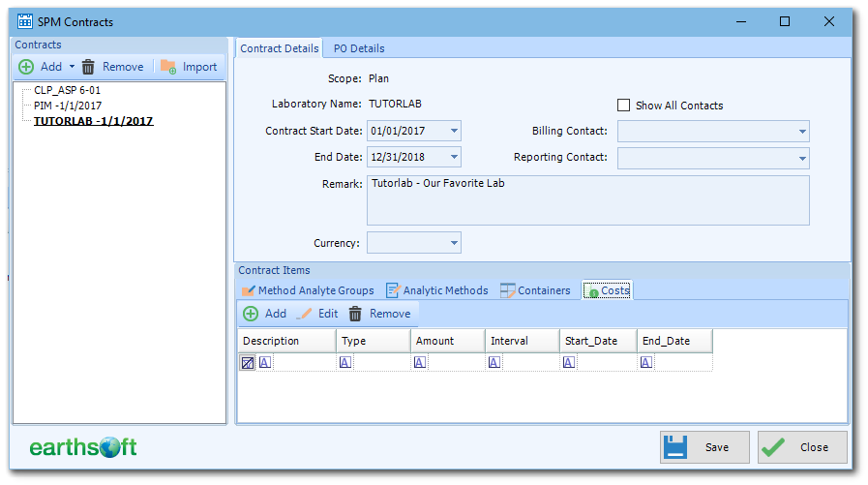Expand the Reporting Contact dropdown

802,158
